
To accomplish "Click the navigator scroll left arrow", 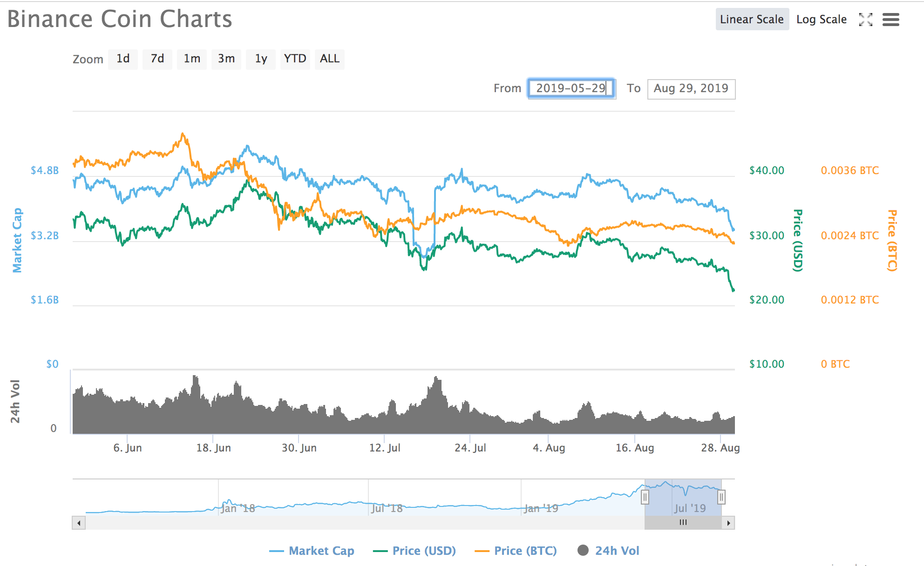I will 79,523.
